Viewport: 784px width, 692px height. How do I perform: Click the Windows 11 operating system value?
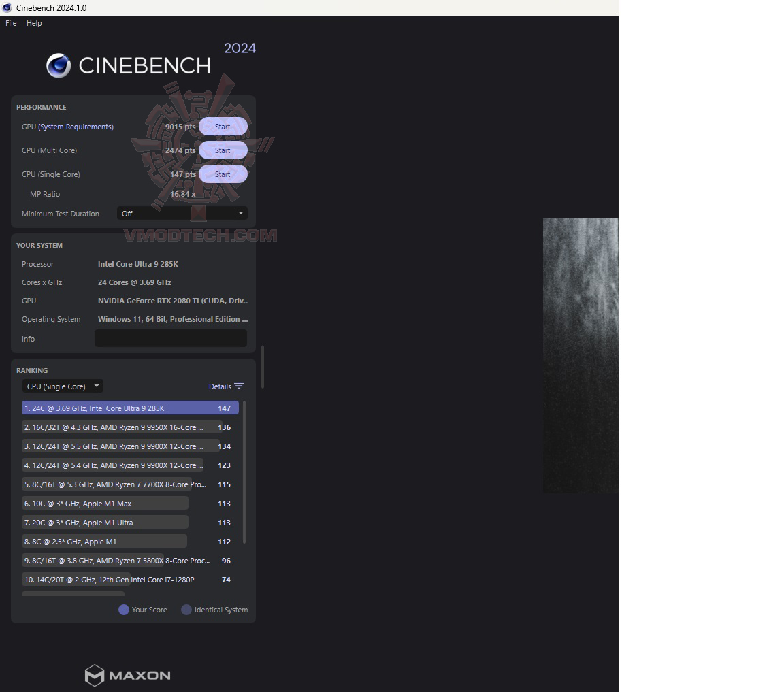point(172,319)
